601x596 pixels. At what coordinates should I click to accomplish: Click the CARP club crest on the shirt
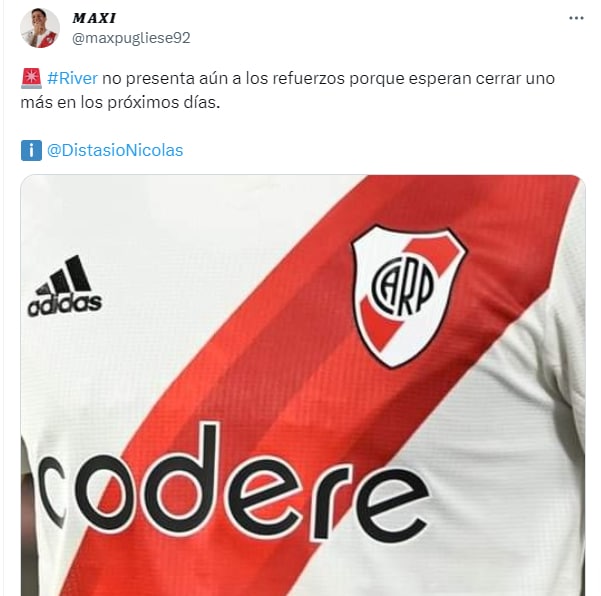tap(408, 295)
